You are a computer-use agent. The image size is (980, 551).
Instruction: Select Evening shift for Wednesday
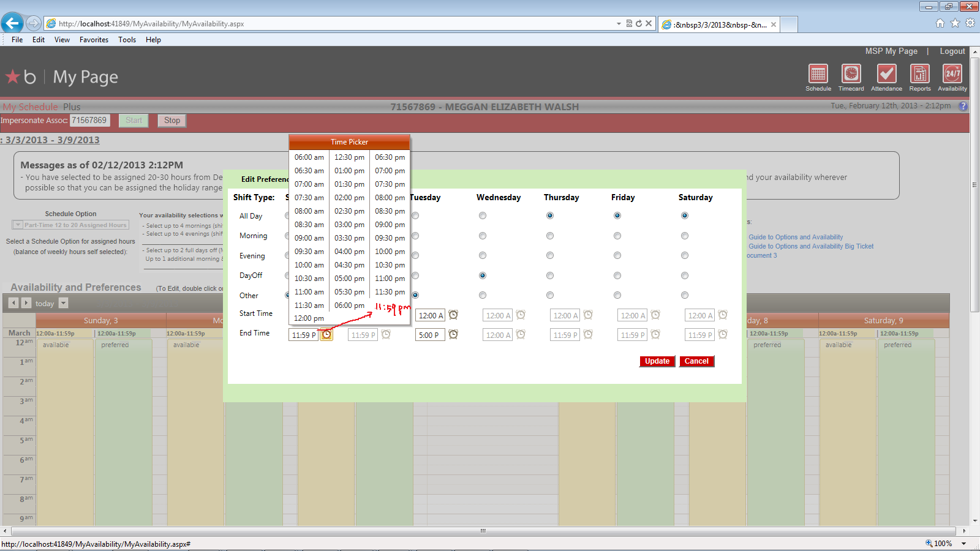483,255
